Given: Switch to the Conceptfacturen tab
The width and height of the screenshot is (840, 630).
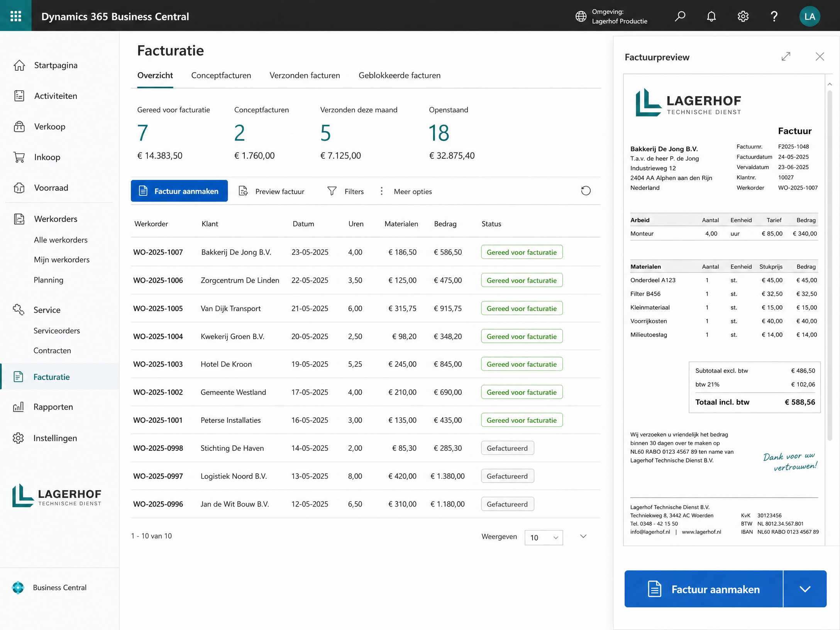Looking at the screenshot, I should [221, 75].
